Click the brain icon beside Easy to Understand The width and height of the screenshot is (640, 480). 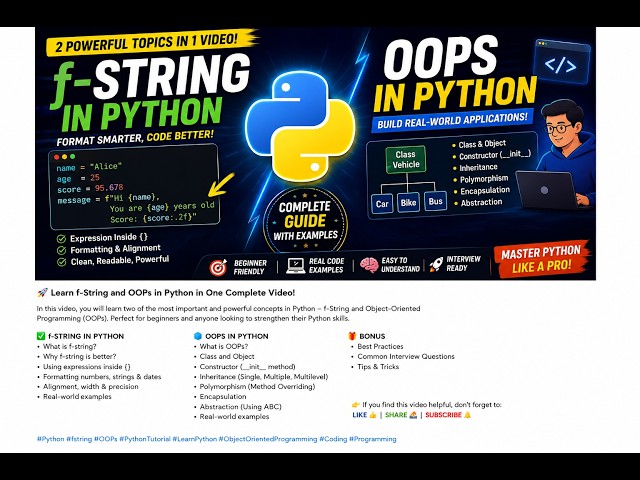[369, 264]
